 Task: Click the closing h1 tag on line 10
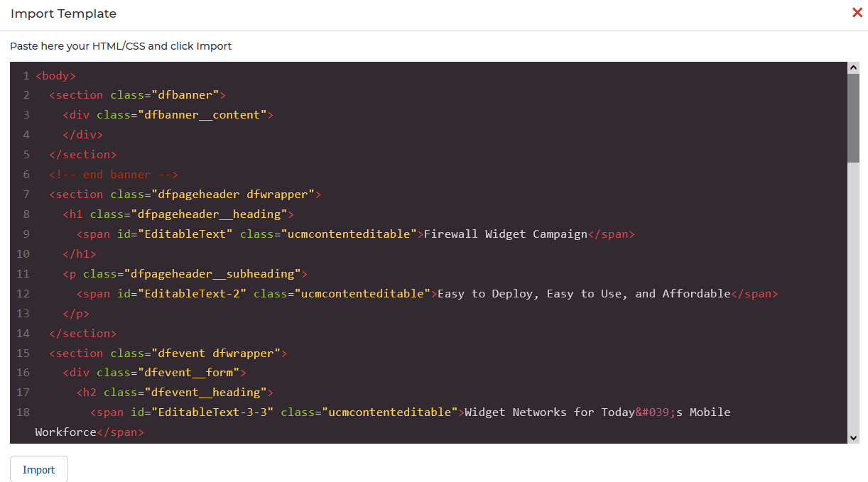coord(80,254)
